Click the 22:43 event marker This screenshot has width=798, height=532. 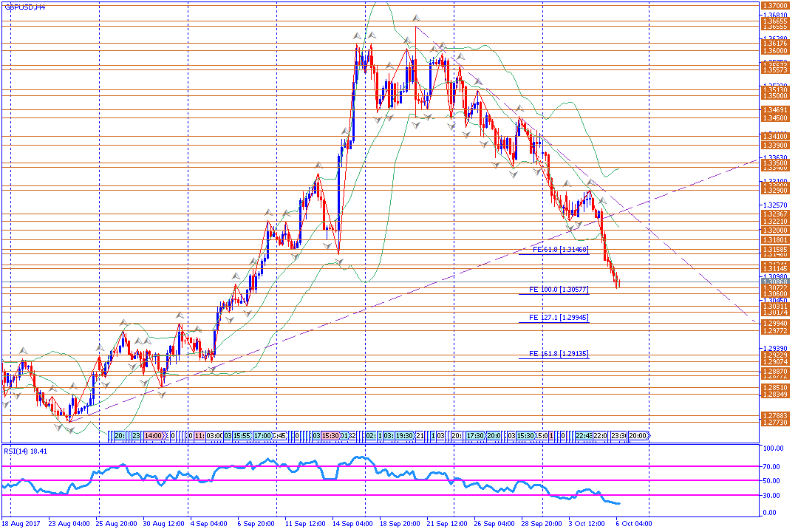(x=584, y=436)
